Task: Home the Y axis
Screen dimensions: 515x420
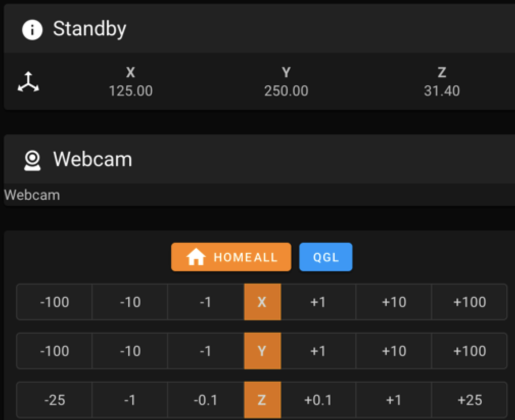Action: [262, 351]
